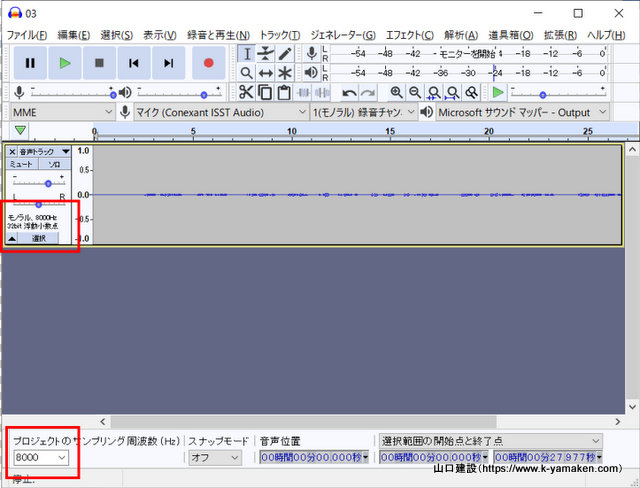The height and width of the screenshot is (488, 640).
Task: Open the エフェクト(C) menu
Action: pos(410,35)
